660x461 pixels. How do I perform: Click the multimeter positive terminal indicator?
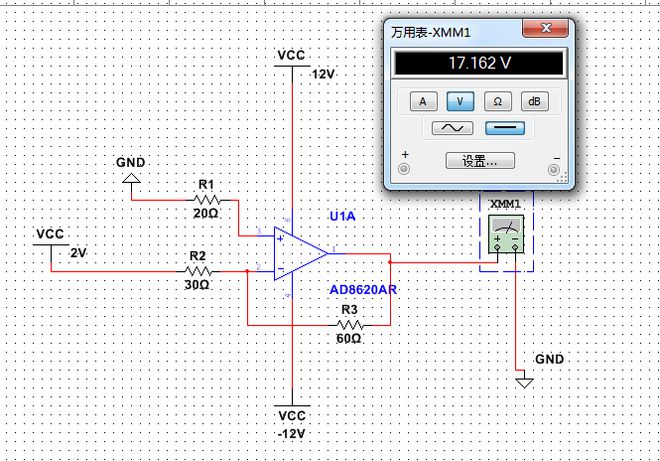[x=404, y=169]
